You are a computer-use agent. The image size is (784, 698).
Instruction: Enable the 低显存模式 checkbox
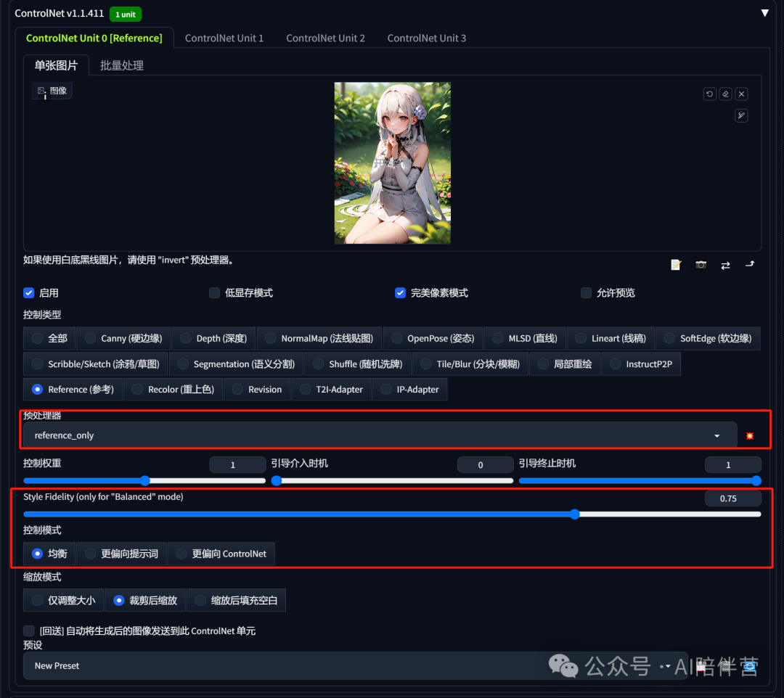(214, 293)
